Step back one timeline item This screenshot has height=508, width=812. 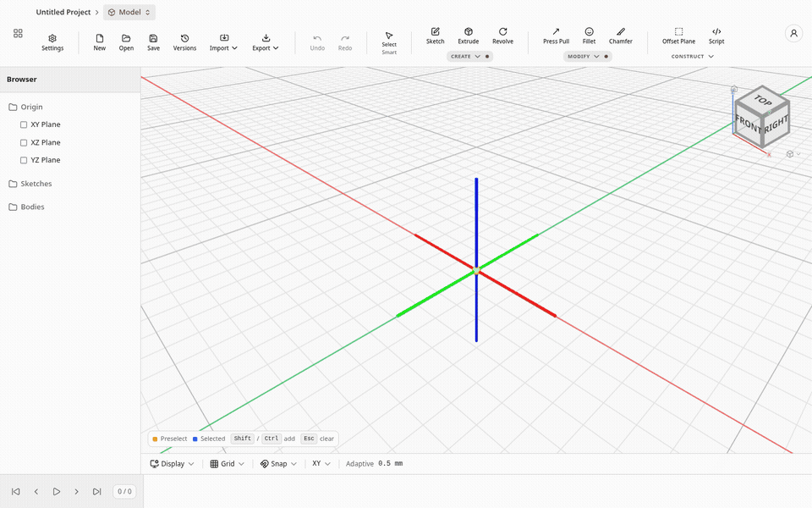36,491
